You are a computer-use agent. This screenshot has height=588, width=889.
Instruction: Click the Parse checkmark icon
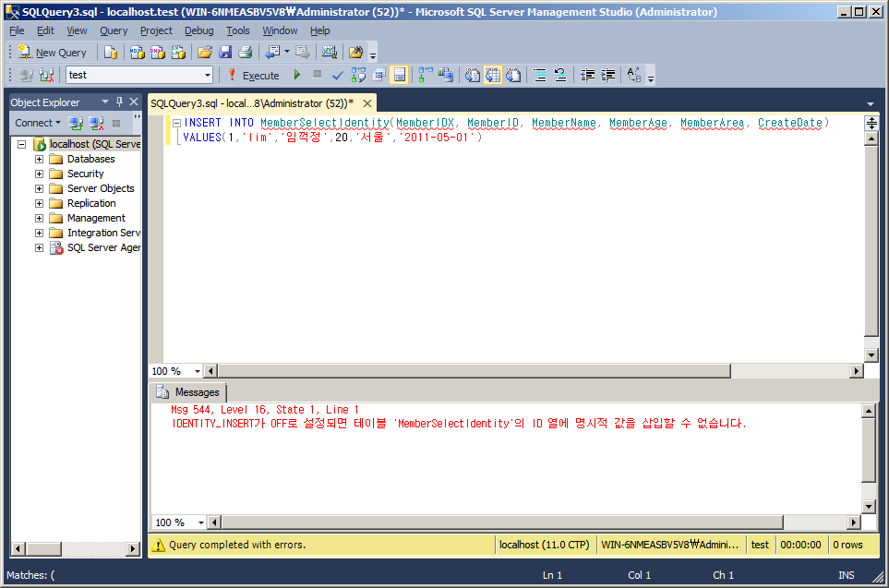pos(338,75)
